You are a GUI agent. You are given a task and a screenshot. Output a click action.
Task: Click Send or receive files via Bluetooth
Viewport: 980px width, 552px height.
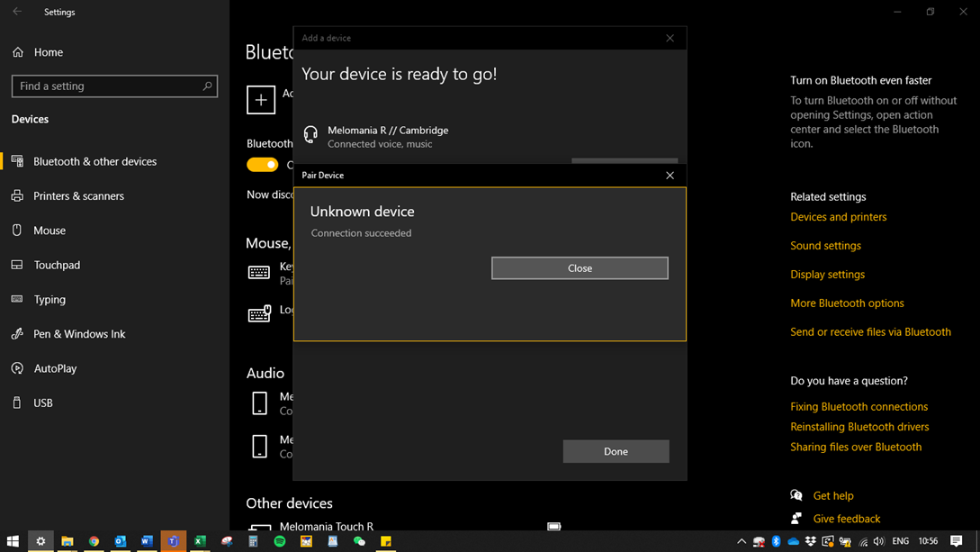coord(870,332)
